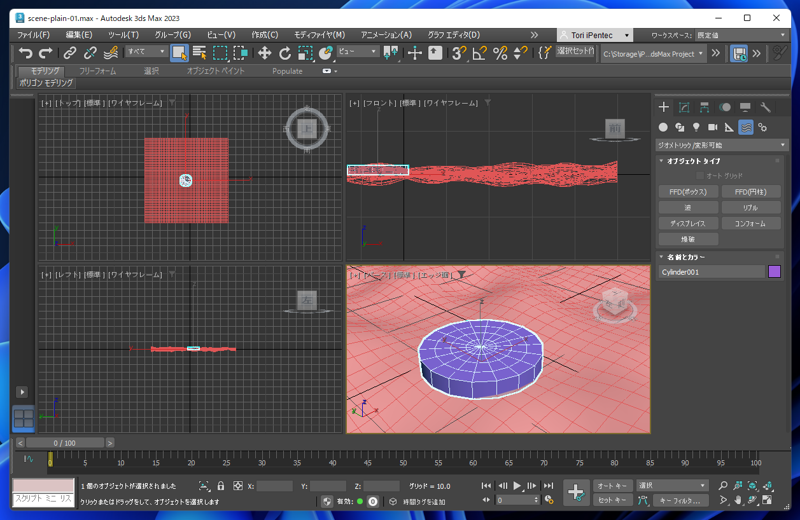Screen dimensions: 800x520
Task: Select the Cameras category icon
Action: [713, 127]
